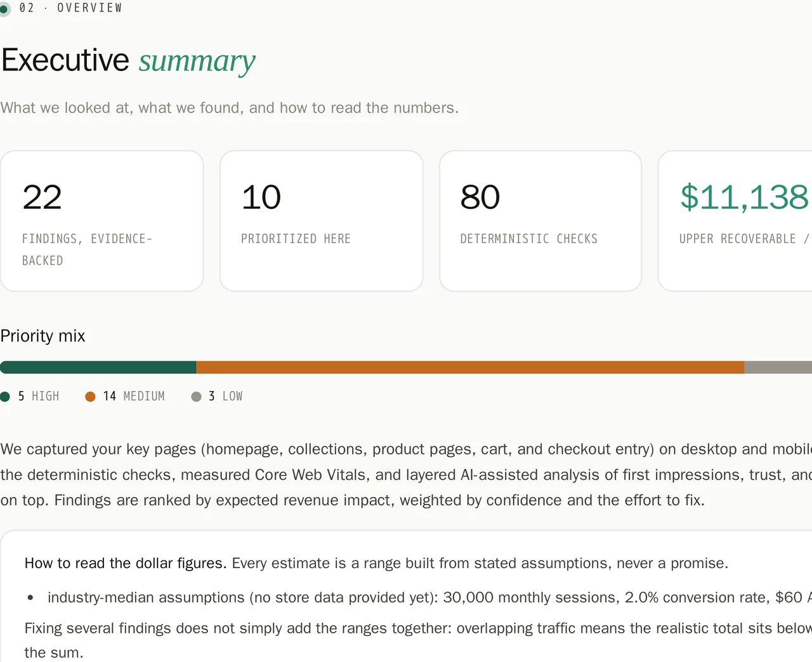Click the '02 · OVERVIEW' section label
Viewport: 812px width, 662px height.
pos(70,8)
